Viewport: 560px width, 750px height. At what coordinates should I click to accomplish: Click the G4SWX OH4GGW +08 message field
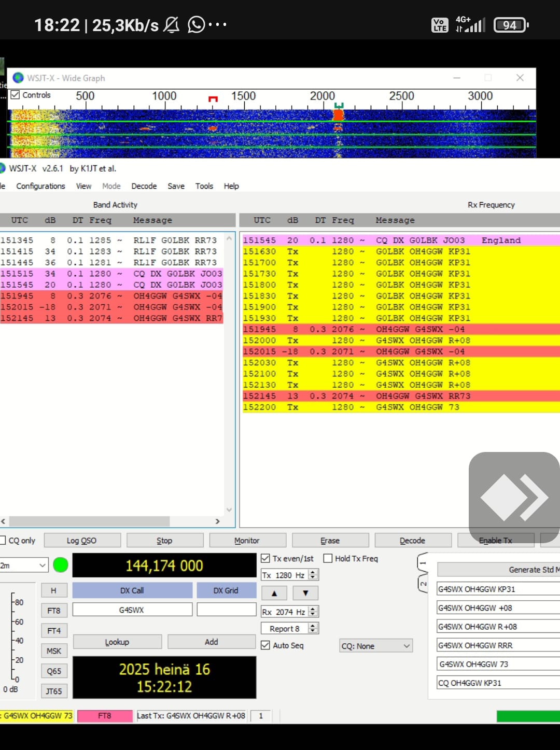498,607
